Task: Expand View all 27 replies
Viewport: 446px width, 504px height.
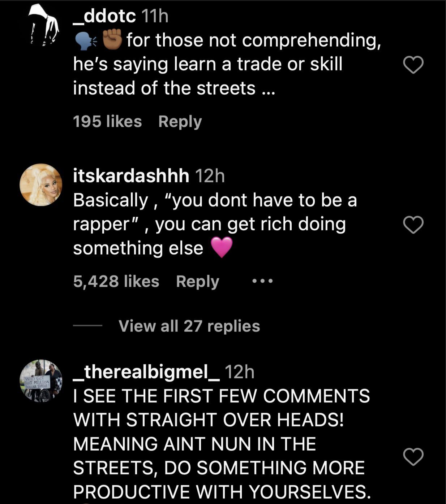Action: point(189,326)
